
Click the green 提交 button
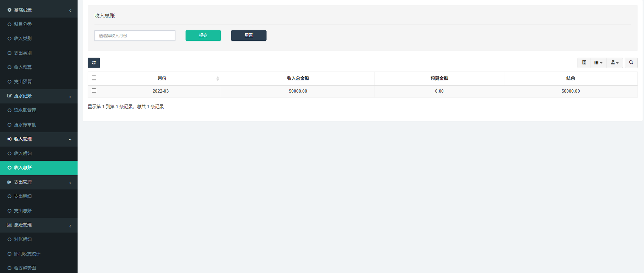pos(203,35)
